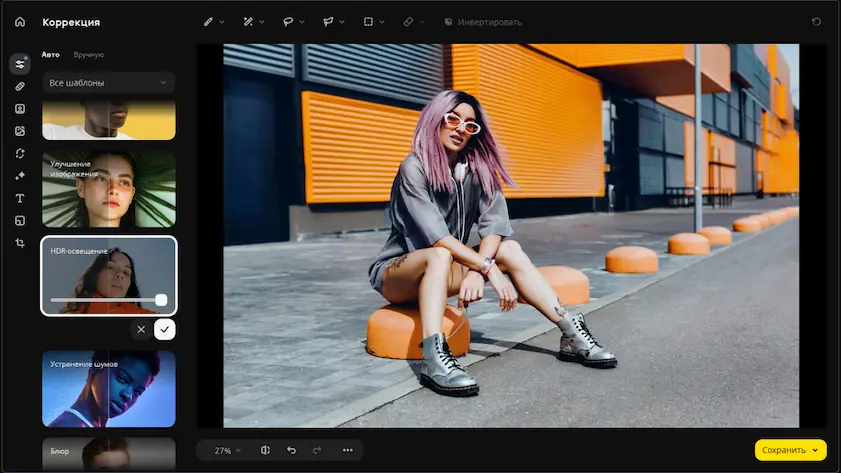Apply HDR effect with checkmark button
Viewport: 841px width, 473px height.
(165, 329)
